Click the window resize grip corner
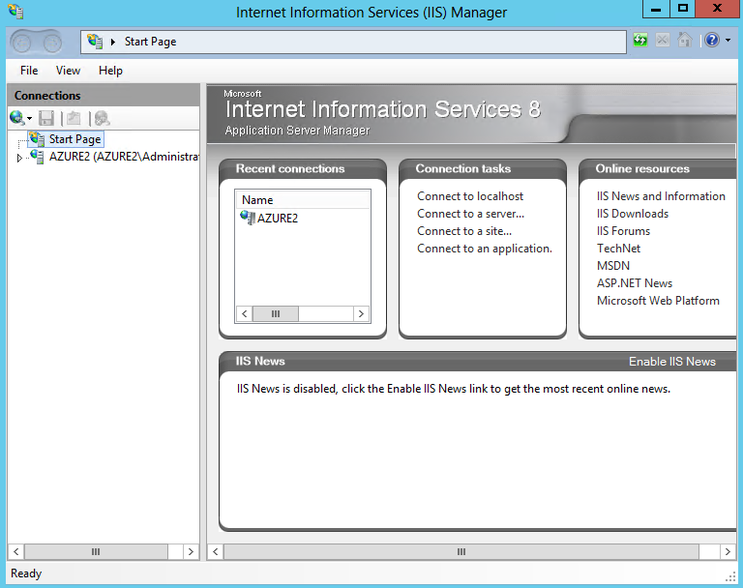 [730, 576]
